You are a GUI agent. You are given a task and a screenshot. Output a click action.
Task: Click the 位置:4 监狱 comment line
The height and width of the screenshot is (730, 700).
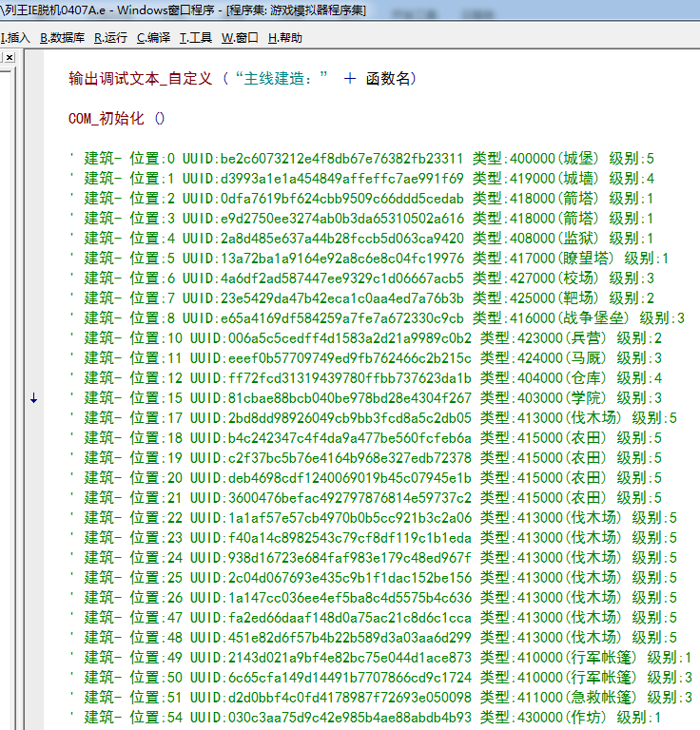pyautogui.click(x=361, y=239)
